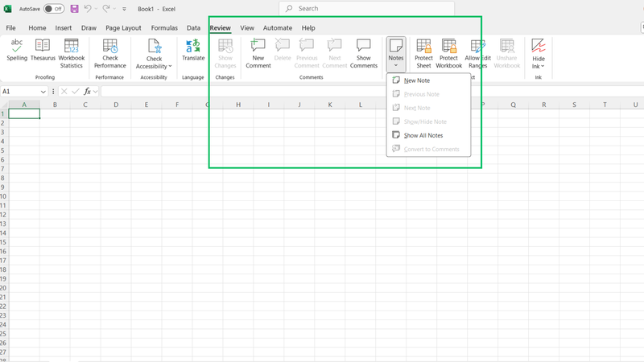
Task: Click Show/Hide Note menu entry
Action: (428, 121)
